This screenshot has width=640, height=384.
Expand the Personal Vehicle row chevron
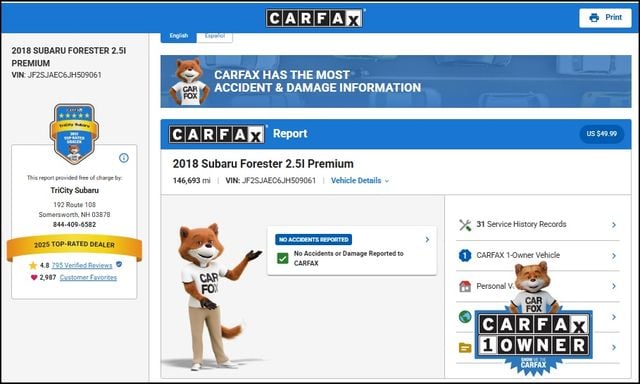point(613,286)
